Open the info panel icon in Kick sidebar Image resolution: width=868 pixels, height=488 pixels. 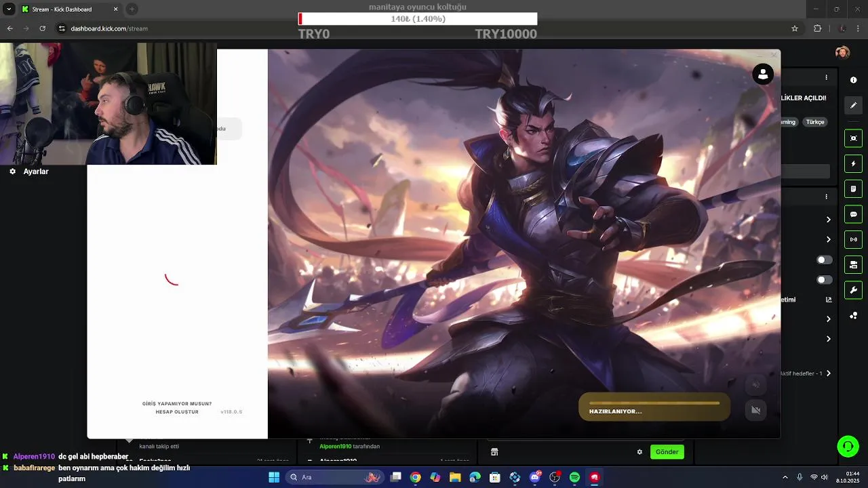coord(853,80)
